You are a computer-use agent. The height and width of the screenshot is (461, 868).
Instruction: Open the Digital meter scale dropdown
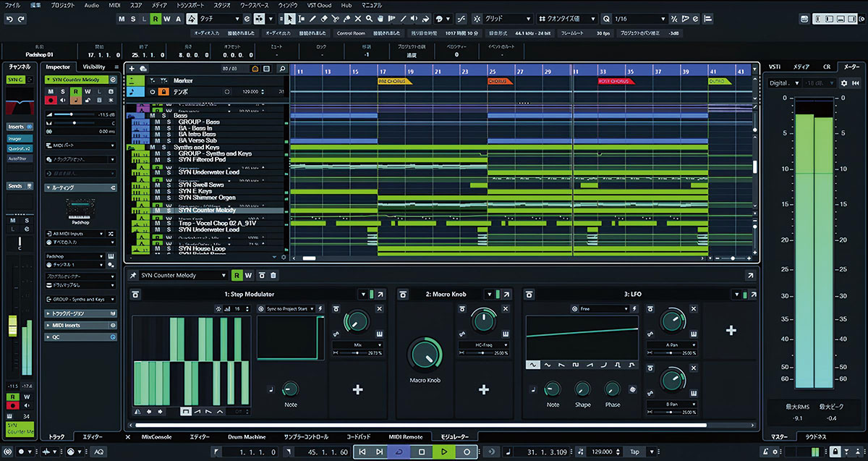coord(785,83)
